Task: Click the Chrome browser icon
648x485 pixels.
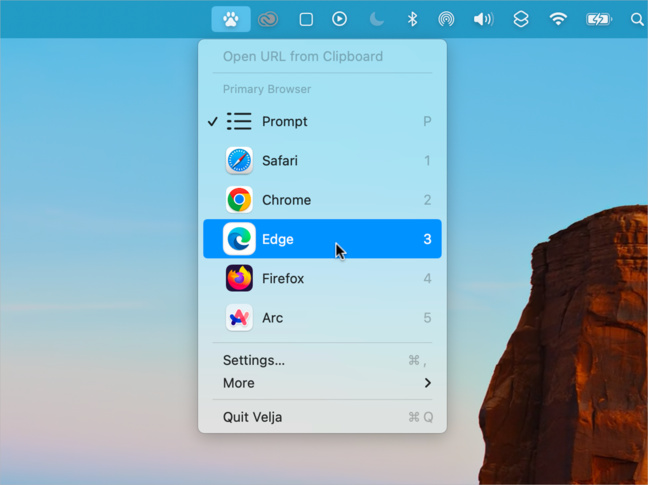Action: coord(239,200)
